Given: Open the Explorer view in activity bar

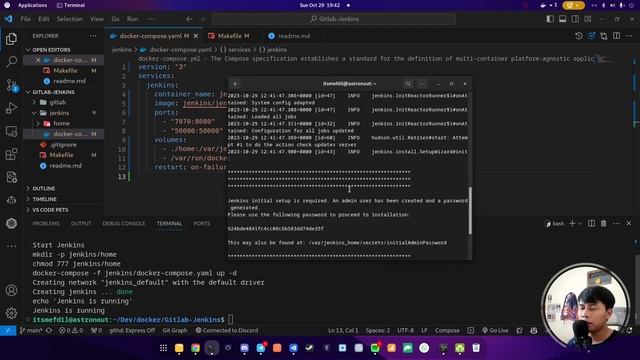Looking at the screenshot, I should [11, 39].
